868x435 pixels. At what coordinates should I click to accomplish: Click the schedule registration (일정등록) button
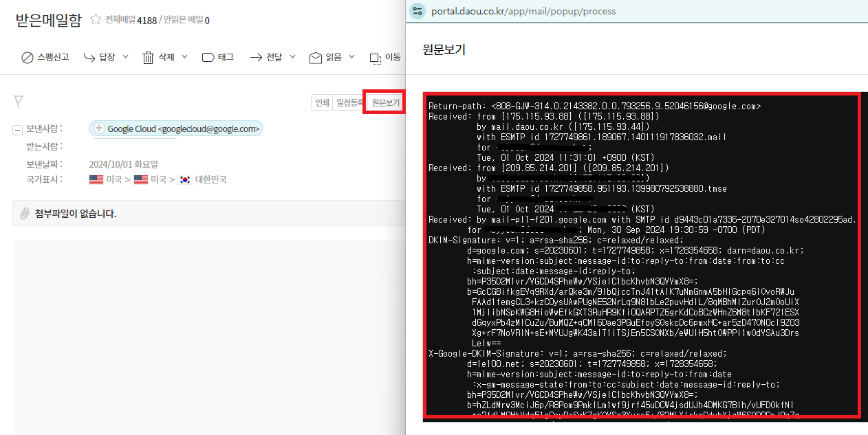(x=349, y=102)
